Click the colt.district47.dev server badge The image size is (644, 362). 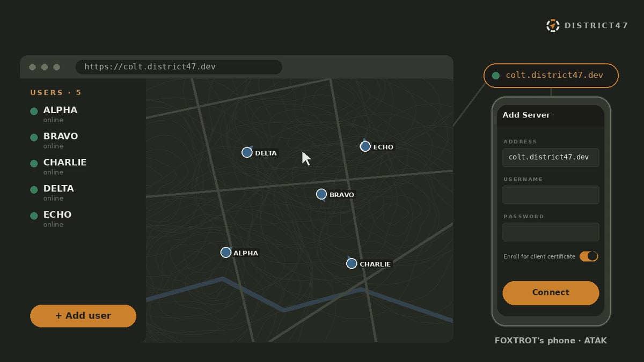(x=551, y=76)
